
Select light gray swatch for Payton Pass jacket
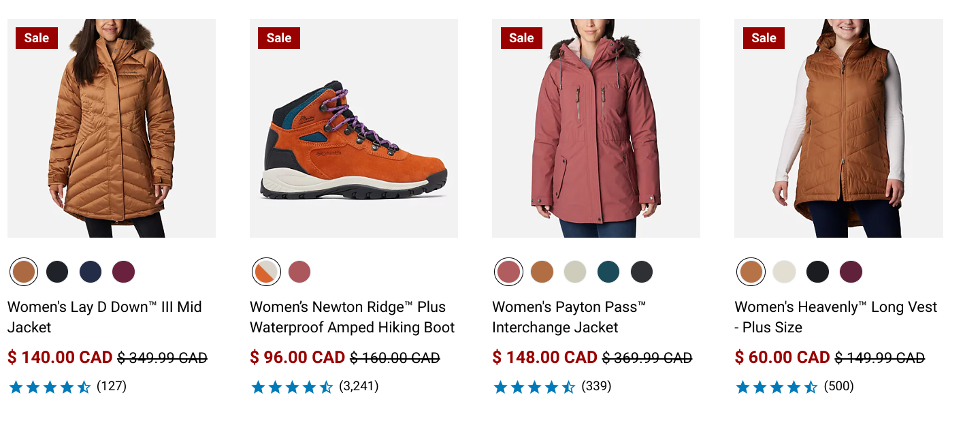(x=575, y=272)
